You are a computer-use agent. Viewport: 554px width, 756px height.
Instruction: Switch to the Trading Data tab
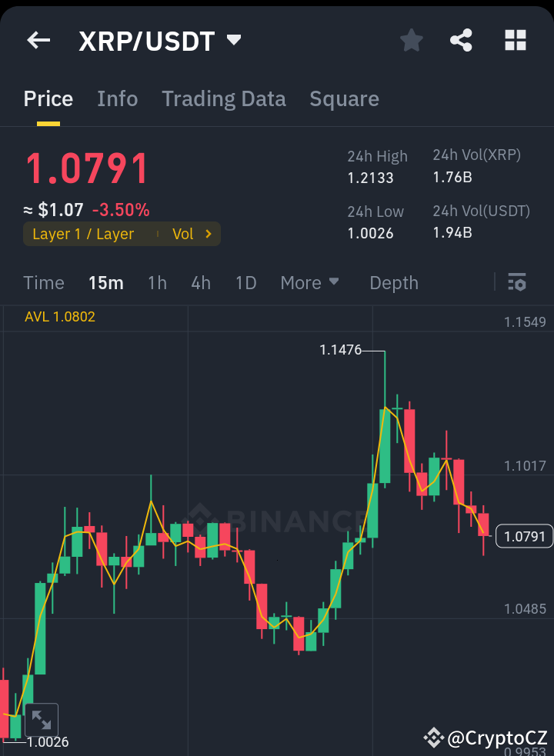(224, 98)
